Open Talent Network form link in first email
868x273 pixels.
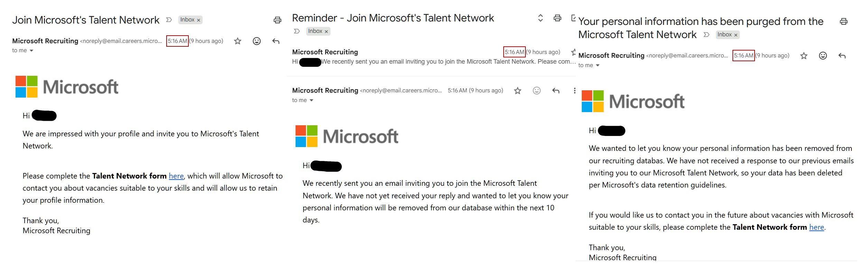(x=176, y=176)
